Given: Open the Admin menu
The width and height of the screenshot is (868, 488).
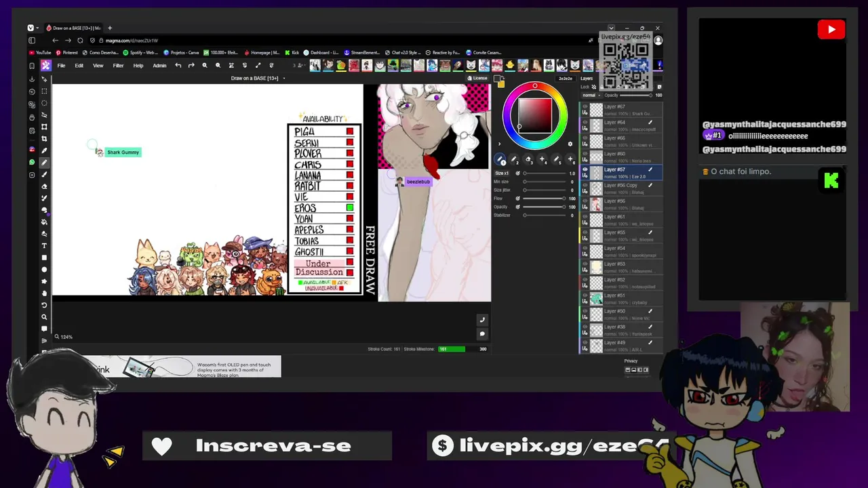Looking at the screenshot, I should click(159, 66).
